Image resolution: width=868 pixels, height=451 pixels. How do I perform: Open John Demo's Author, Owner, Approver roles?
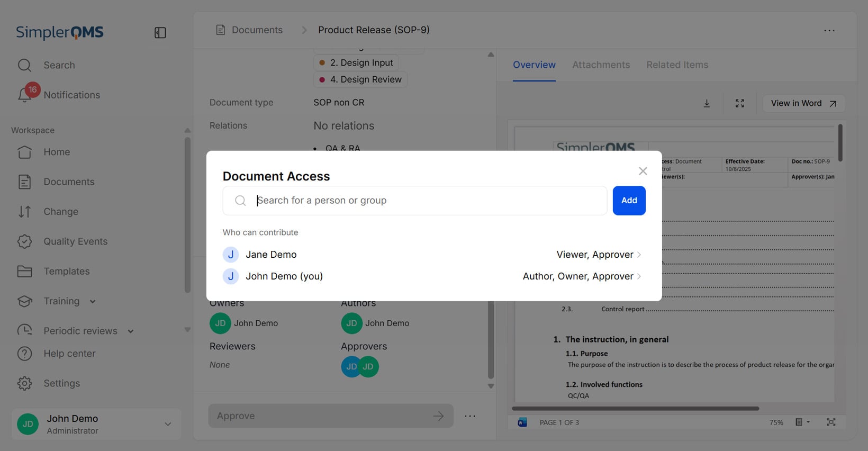[582, 276]
